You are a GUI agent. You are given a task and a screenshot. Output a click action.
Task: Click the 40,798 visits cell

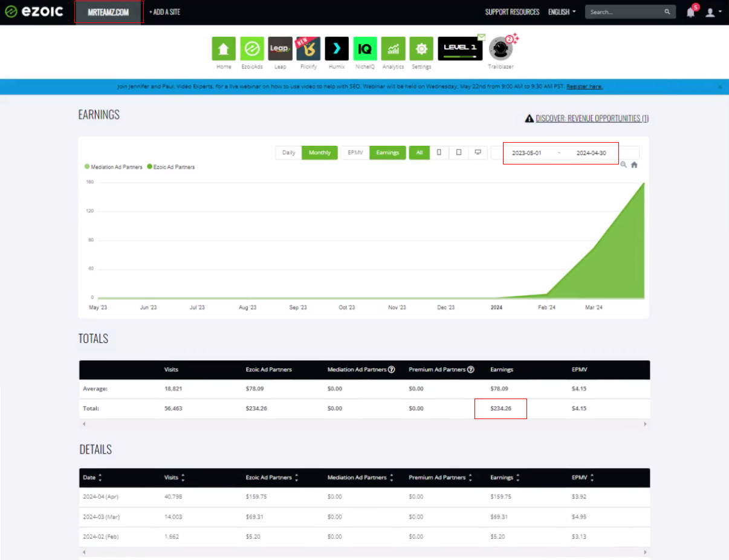pos(173,497)
